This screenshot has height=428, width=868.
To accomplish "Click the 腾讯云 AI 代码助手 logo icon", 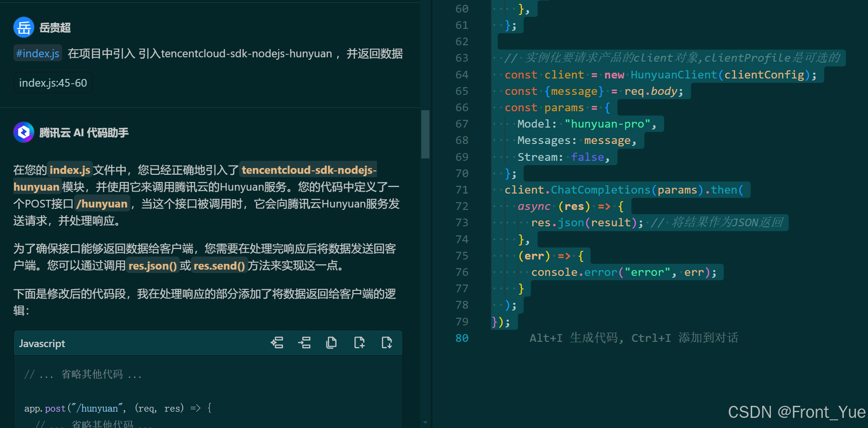I will 24,132.
